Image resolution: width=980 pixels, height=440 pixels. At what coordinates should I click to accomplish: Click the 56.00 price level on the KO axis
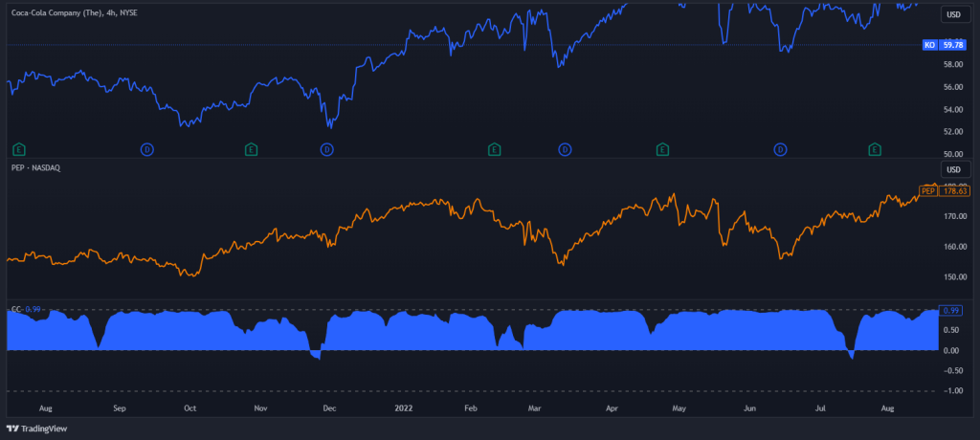click(953, 87)
